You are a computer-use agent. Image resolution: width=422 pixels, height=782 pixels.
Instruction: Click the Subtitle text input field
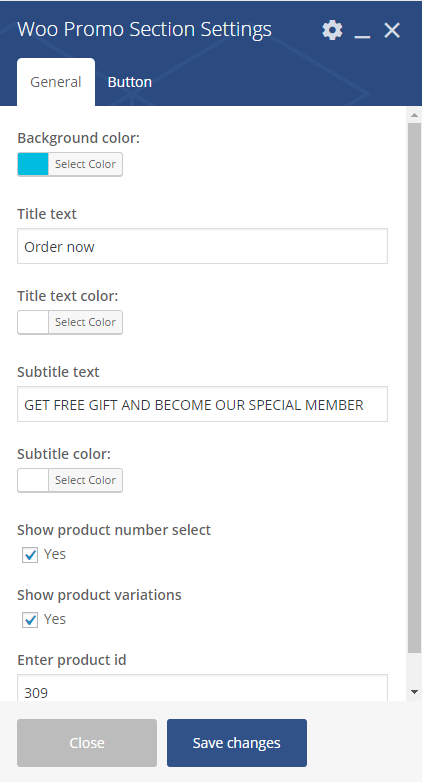click(203, 404)
